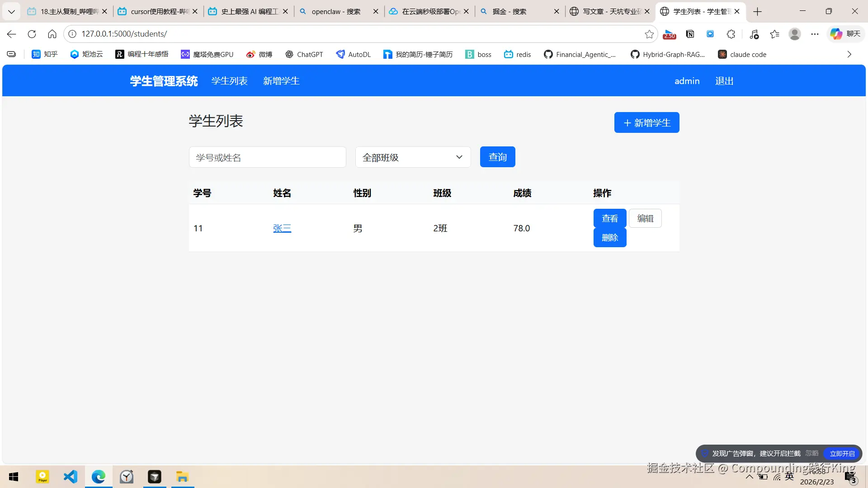Open the 张三 student name link
The height and width of the screenshot is (488, 868).
[282, 228]
